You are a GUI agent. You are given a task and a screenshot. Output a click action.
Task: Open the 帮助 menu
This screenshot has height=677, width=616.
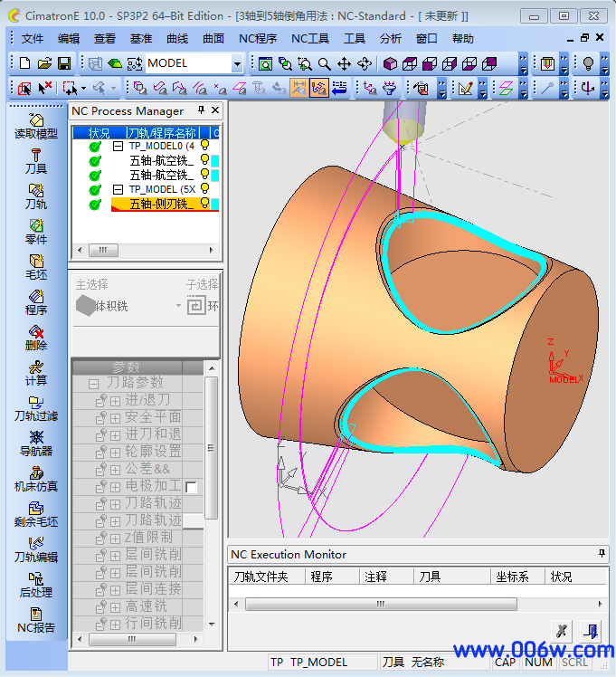coord(463,39)
